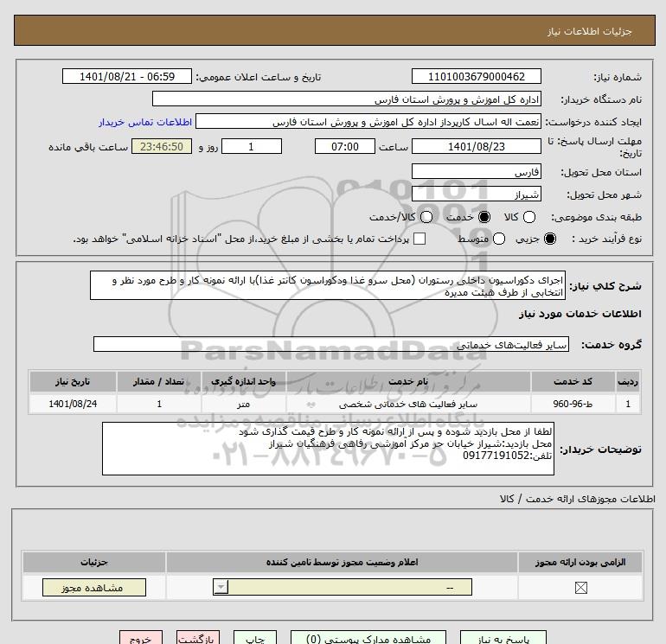The image size is (666, 644).
Task: Click the تاریخ نیاز column header
Action: 73,381
